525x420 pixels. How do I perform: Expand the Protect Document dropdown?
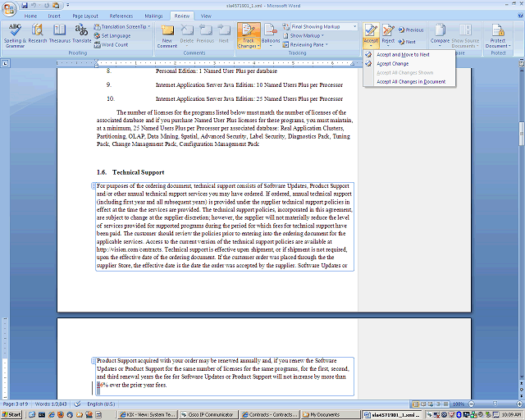pyautogui.click(x=509, y=46)
